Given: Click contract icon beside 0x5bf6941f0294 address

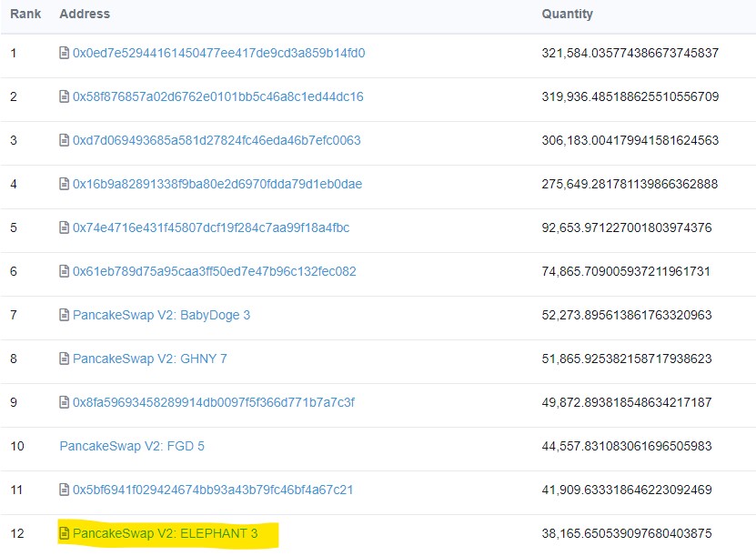Looking at the screenshot, I should click(64, 490).
